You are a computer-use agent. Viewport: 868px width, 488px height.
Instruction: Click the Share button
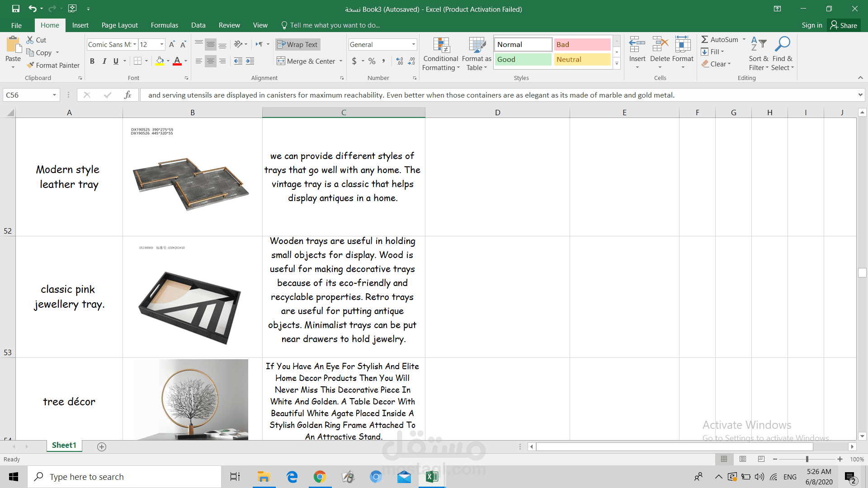(x=844, y=25)
